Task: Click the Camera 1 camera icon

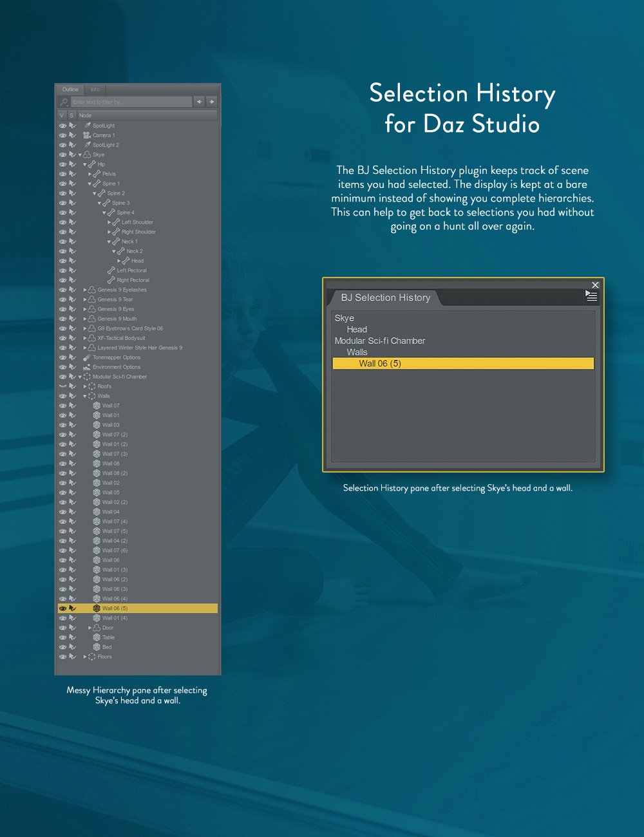Action: [86, 135]
